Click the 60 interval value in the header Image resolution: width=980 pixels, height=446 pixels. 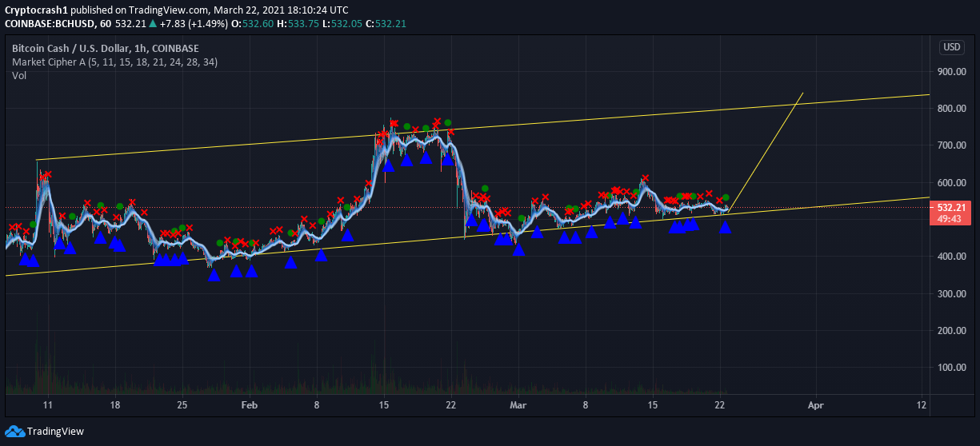tap(106, 24)
